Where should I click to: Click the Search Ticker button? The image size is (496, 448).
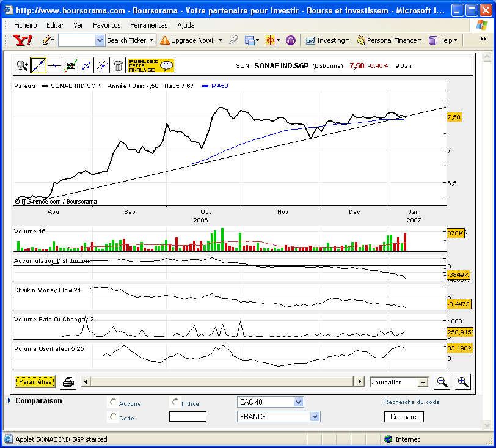click(x=126, y=40)
